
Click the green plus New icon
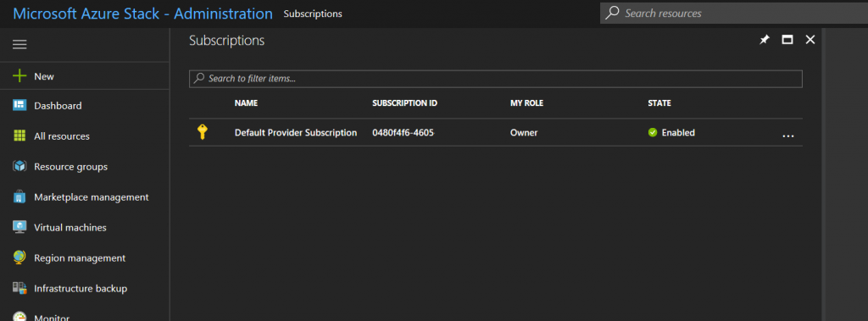(x=20, y=76)
